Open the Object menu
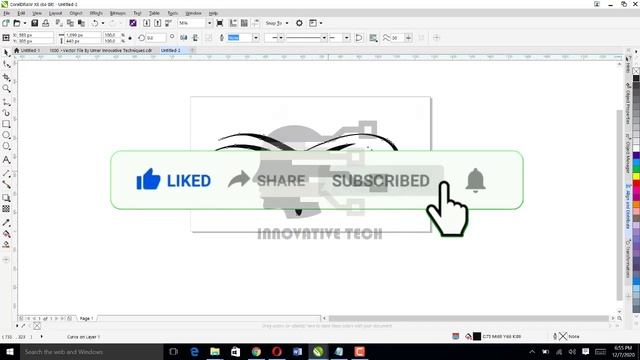This screenshot has height=360, width=640. click(76, 13)
